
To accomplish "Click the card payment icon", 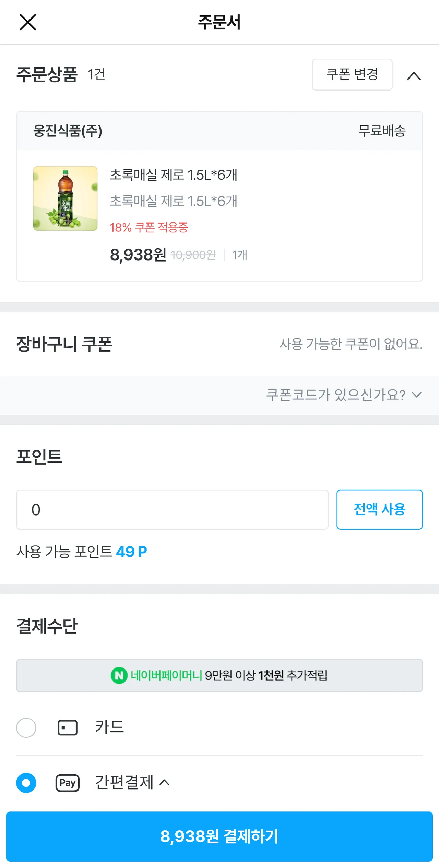I will click(x=68, y=727).
